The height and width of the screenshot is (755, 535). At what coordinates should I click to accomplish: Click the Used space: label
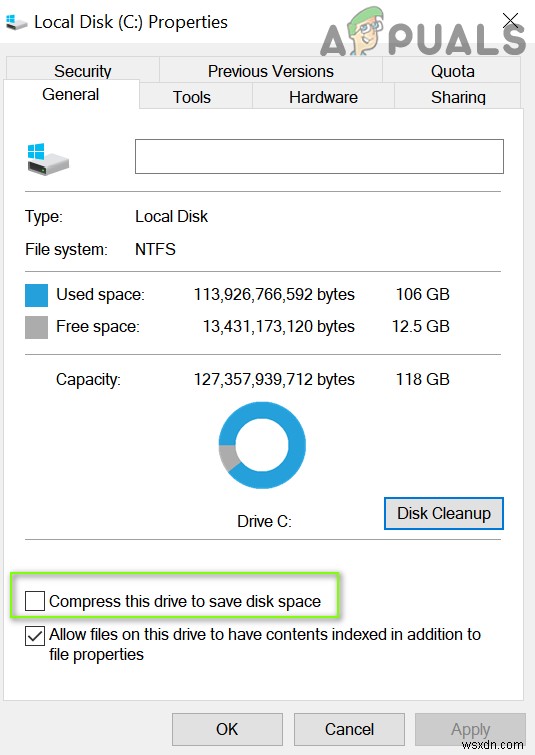[x=100, y=295]
